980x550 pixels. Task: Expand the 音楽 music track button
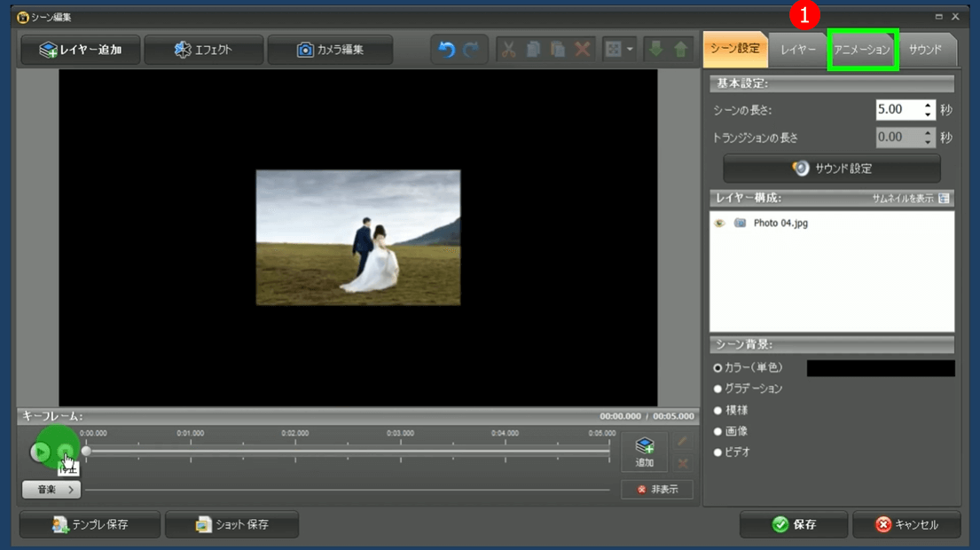point(51,490)
